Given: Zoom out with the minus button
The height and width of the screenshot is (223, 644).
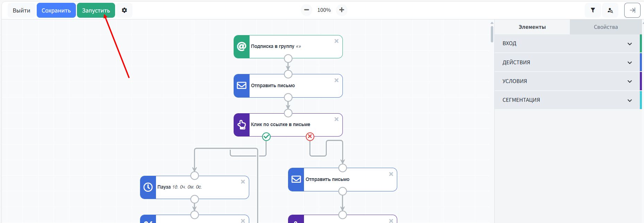Looking at the screenshot, I should pos(306,10).
